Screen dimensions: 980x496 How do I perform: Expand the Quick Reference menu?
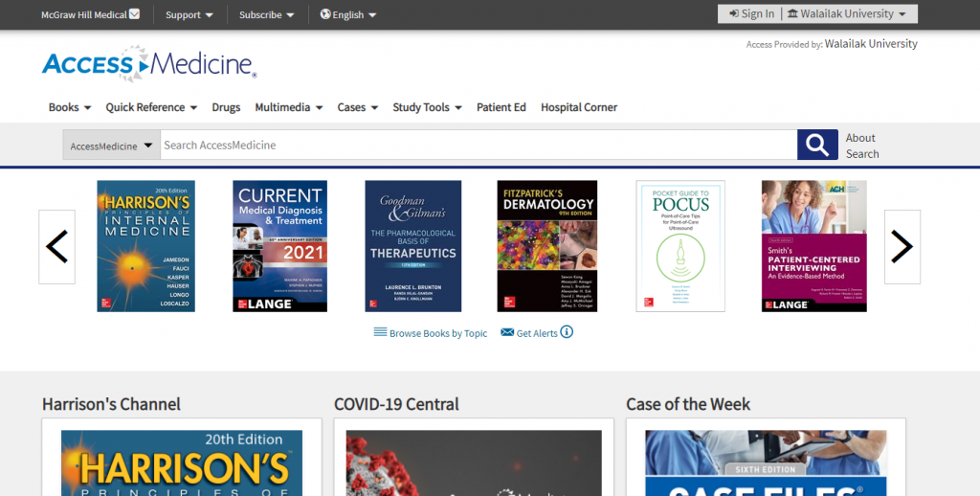coord(151,107)
